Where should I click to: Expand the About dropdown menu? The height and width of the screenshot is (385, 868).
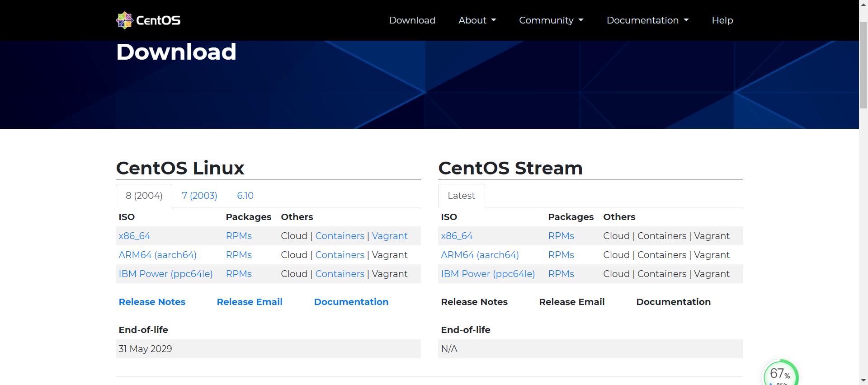pos(477,20)
